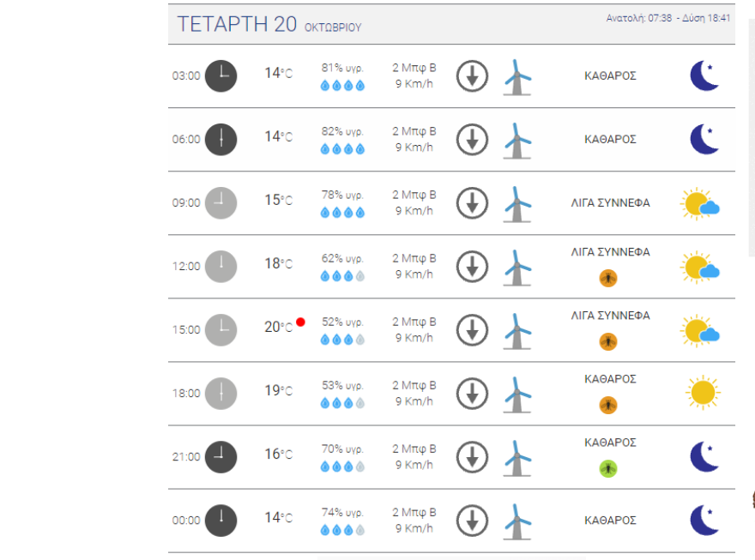Click the moon icon at 03:00

pyautogui.click(x=704, y=75)
